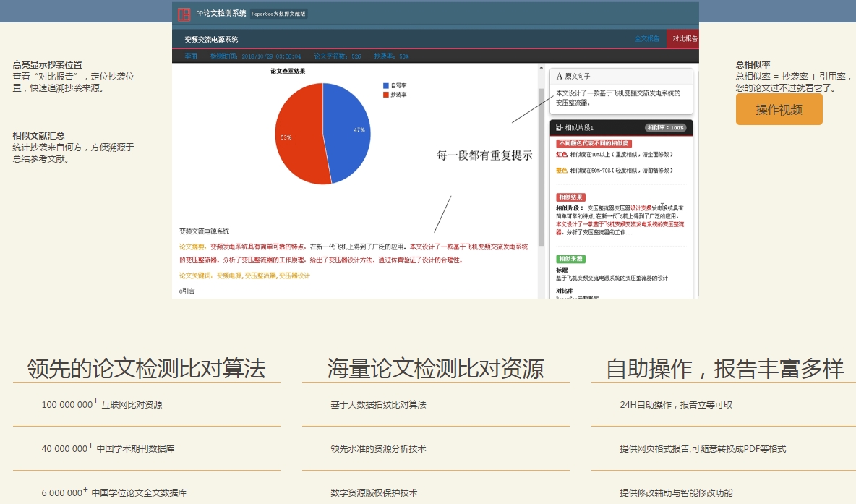
Task: Click the 数字资源版权保护技术 row
Action: (x=436, y=492)
